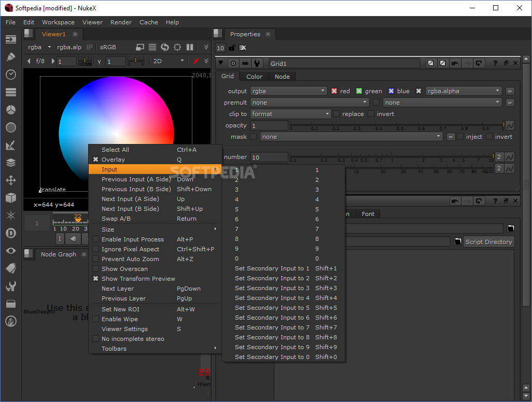The width and height of the screenshot is (532, 402).
Task: Click Set New ROI menu entry
Action: tap(155, 309)
